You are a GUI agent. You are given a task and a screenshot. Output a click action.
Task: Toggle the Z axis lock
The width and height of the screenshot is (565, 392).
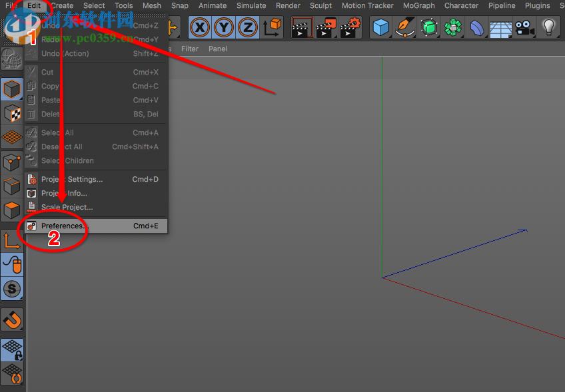click(247, 27)
